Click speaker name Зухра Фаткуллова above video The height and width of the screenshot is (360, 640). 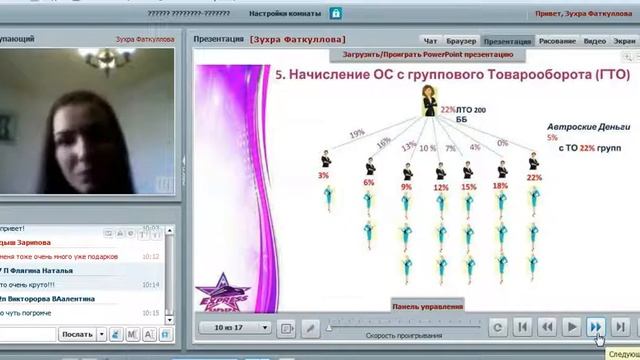(x=145, y=40)
